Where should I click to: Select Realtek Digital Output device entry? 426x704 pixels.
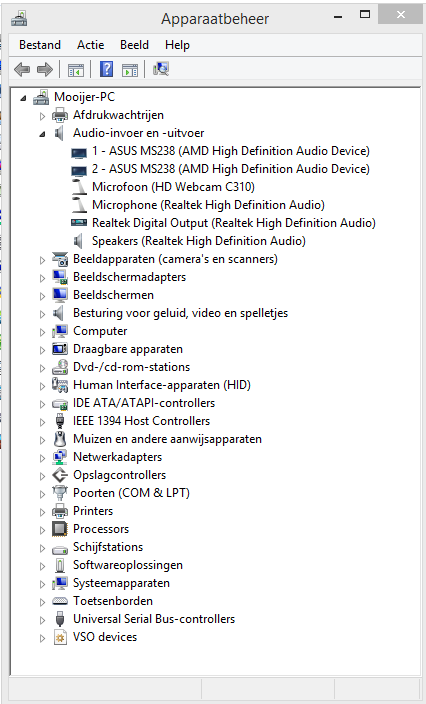[234, 223]
